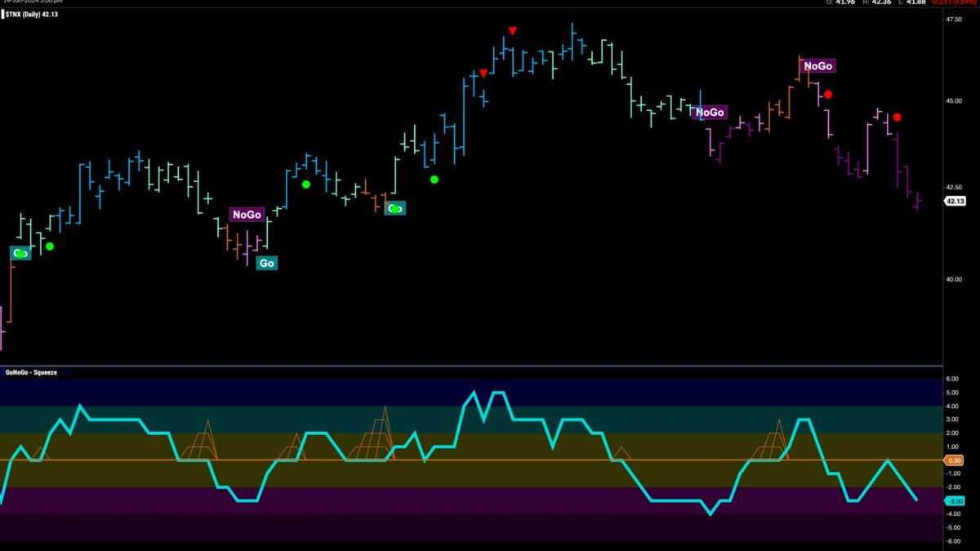
Task: Click the Go badge at chart's far left
Action: pyautogui.click(x=20, y=253)
